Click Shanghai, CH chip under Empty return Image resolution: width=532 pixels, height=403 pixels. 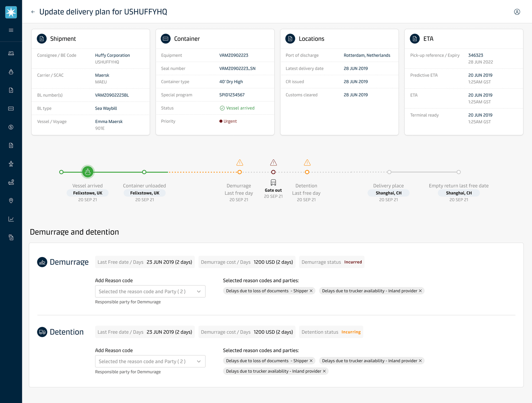[459, 193]
